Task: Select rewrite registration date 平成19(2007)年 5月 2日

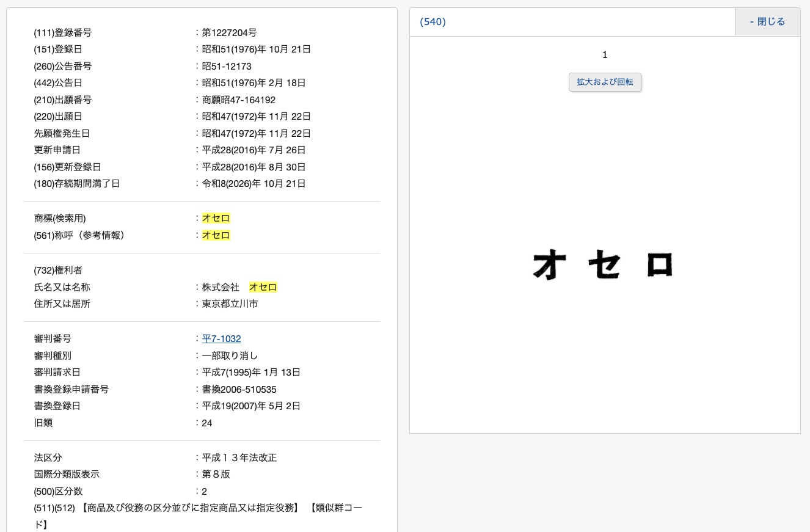Action: tap(252, 406)
